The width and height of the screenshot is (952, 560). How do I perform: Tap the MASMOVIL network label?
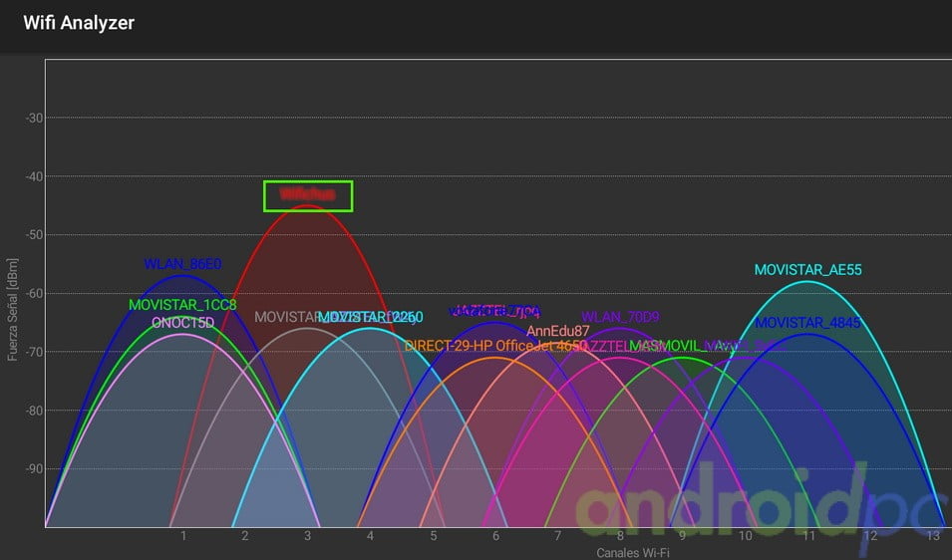(662, 346)
